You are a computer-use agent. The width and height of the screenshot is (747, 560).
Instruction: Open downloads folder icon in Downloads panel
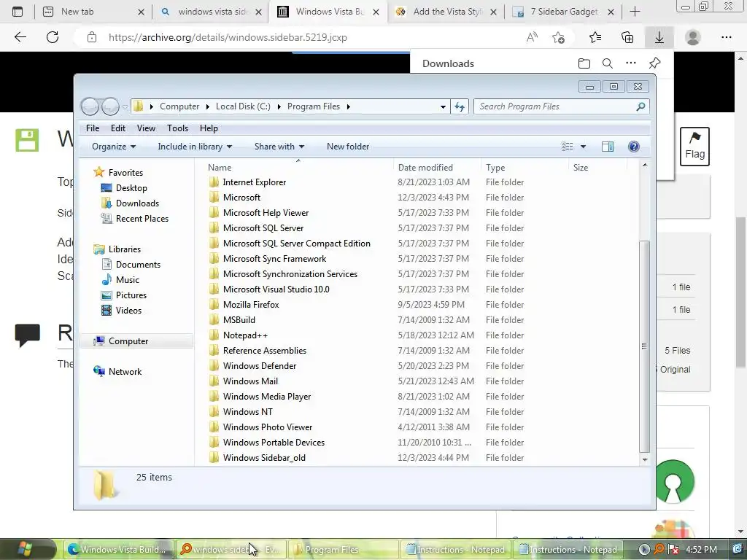[584, 63]
